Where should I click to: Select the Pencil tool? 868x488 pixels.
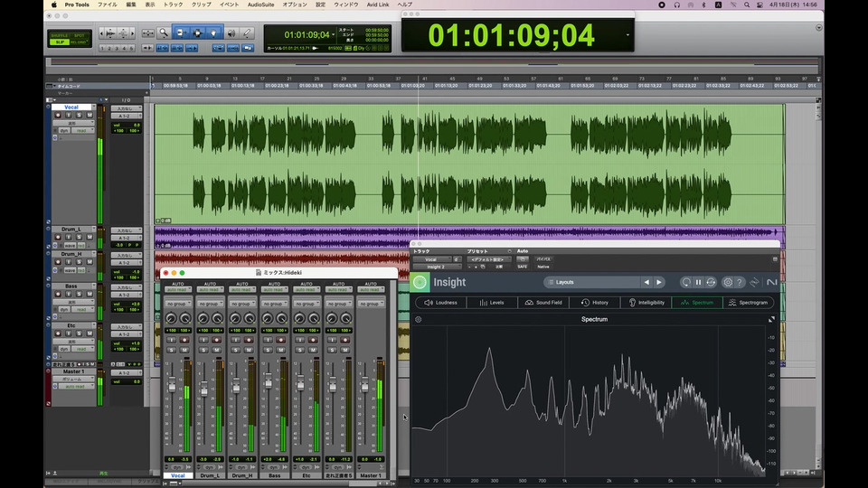coord(248,33)
